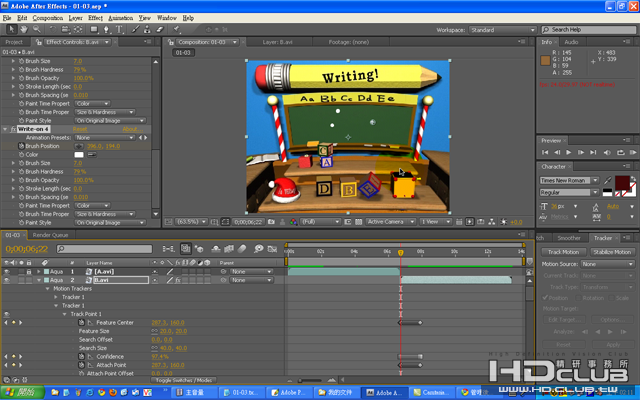The image size is (640, 400).
Task: Select the Horizontal Type tool
Action: click(119, 29)
